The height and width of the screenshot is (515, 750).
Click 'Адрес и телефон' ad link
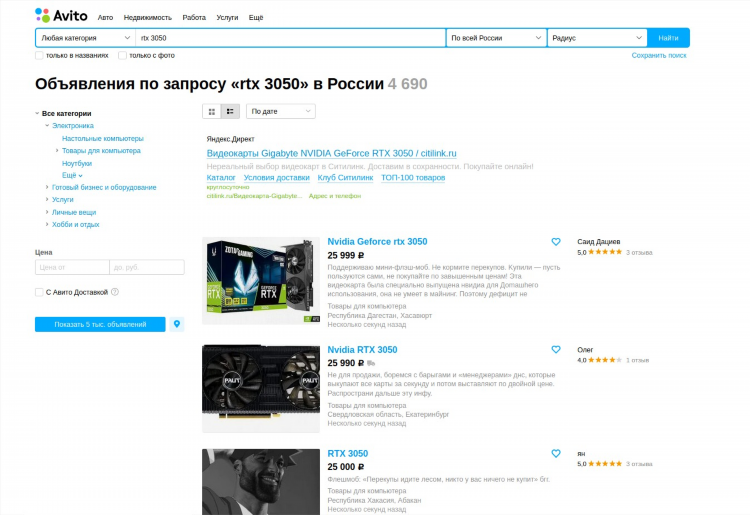coord(335,196)
